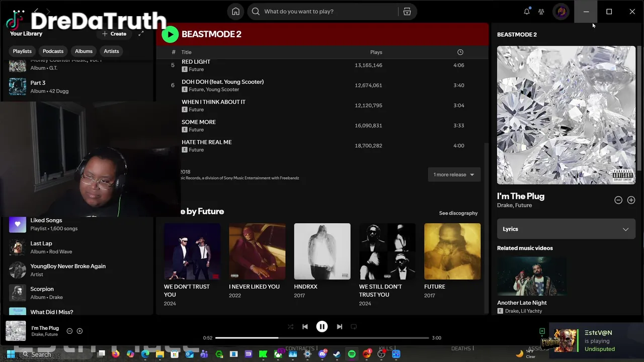The height and width of the screenshot is (362, 644).
Task: Open Microsoft Edge from the taskbar
Action: [x=145, y=354]
